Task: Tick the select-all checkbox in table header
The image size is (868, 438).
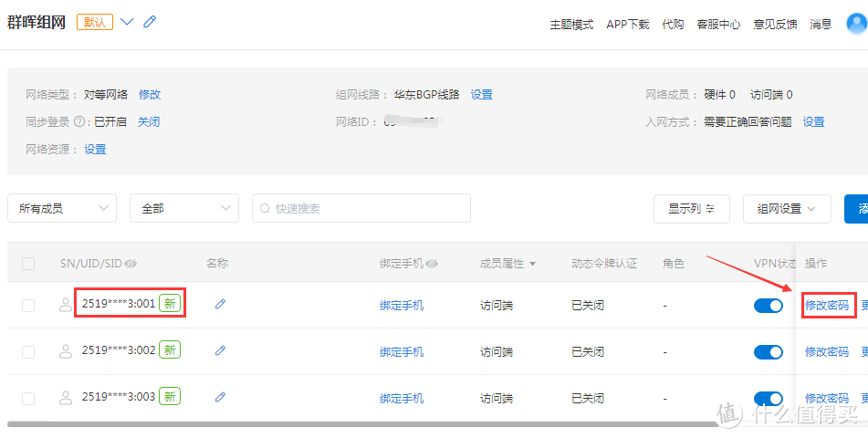Action: (28, 264)
